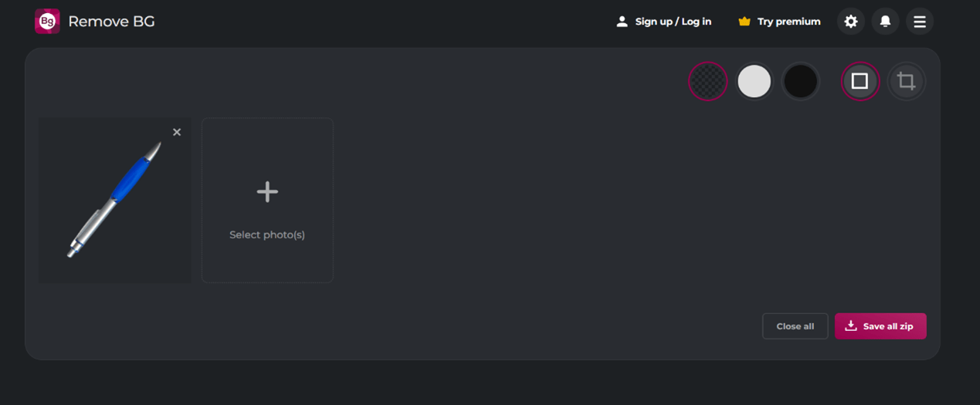The width and height of the screenshot is (980, 405).
Task: Toggle the crop mode icon
Action: [x=906, y=81]
